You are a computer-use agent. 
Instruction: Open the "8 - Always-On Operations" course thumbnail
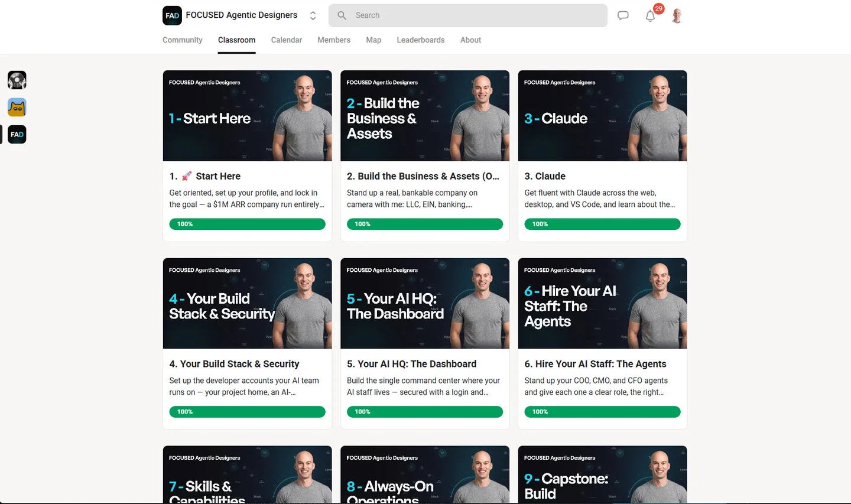(425, 474)
